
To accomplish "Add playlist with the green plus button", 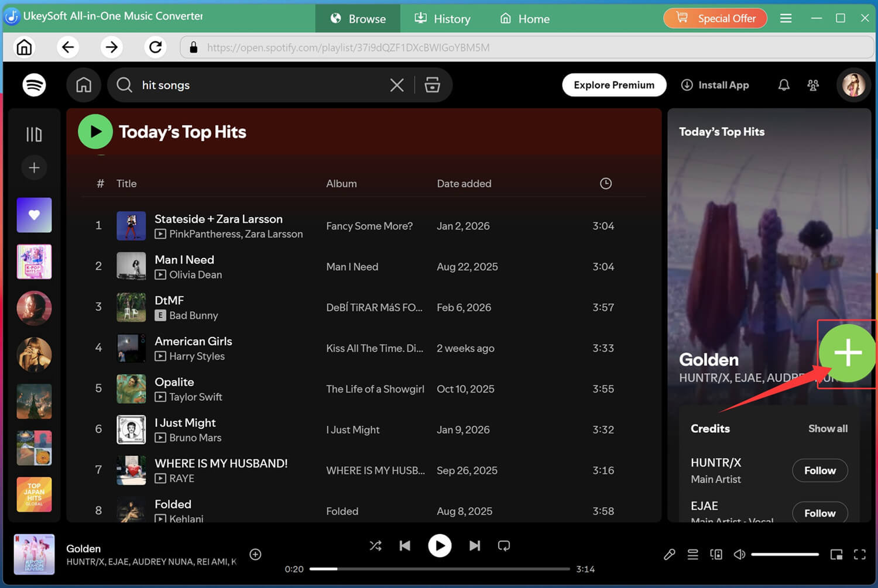I will 846,353.
